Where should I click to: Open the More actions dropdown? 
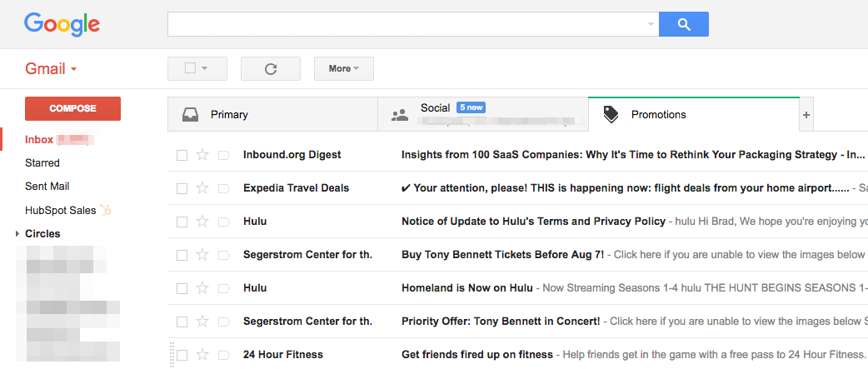coord(344,68)
